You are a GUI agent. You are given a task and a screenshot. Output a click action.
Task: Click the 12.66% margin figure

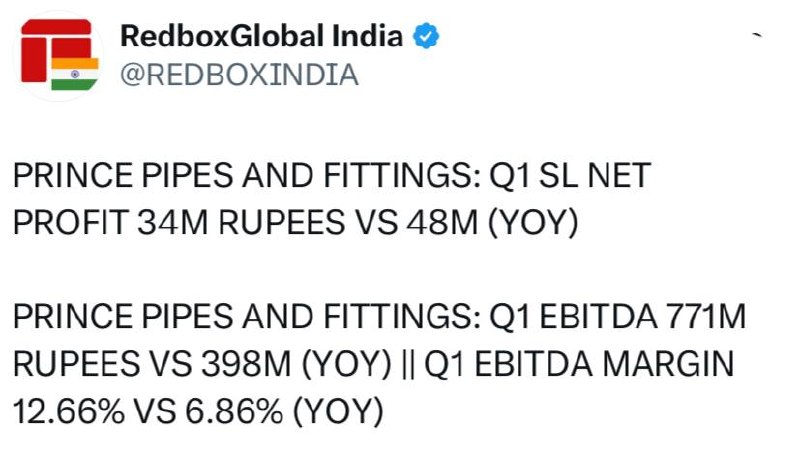click(69, 412)
